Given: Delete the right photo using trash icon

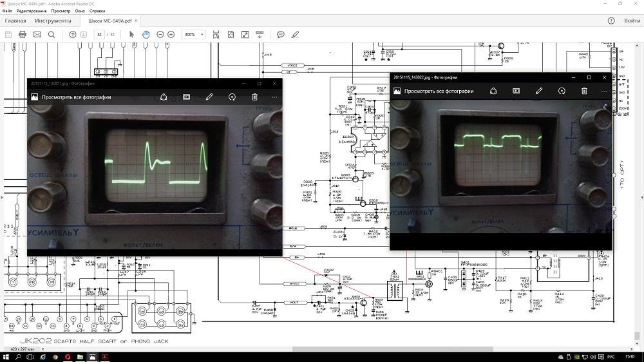Looking at the screenshot, I should point(584,91).
